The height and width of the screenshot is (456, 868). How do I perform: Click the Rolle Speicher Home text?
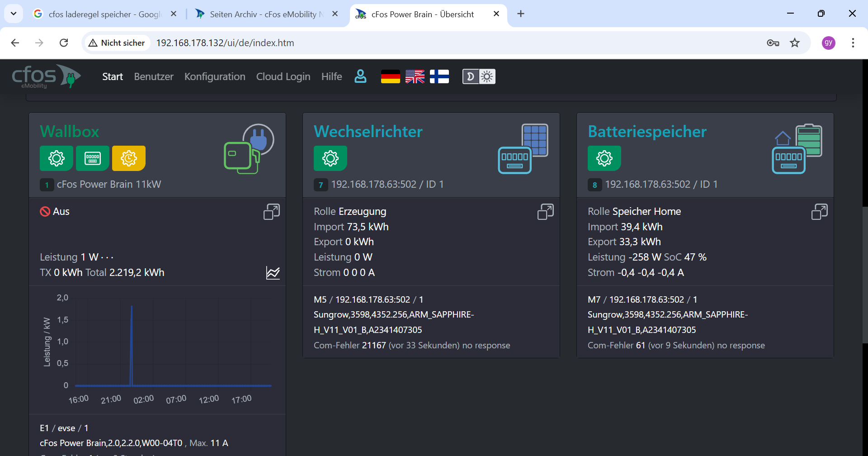point(634,211)
